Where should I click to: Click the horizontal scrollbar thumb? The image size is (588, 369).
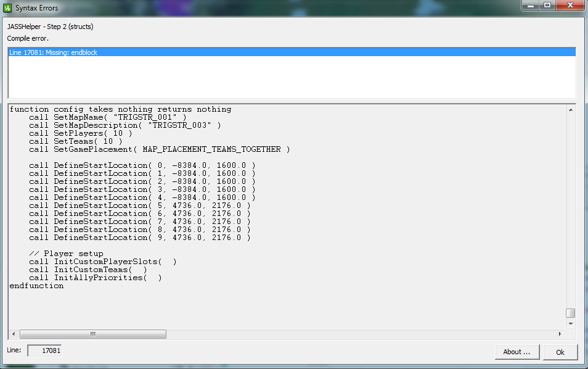click(x=93, y=334)
